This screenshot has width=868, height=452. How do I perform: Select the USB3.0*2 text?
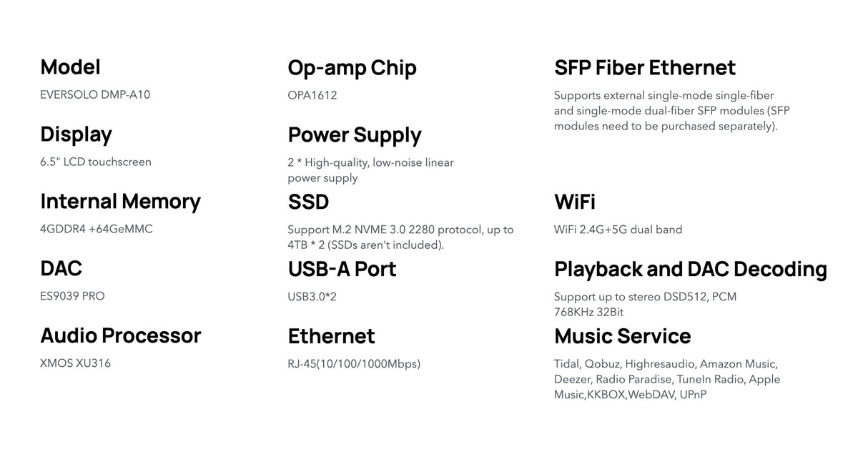(x=312, y=296)
